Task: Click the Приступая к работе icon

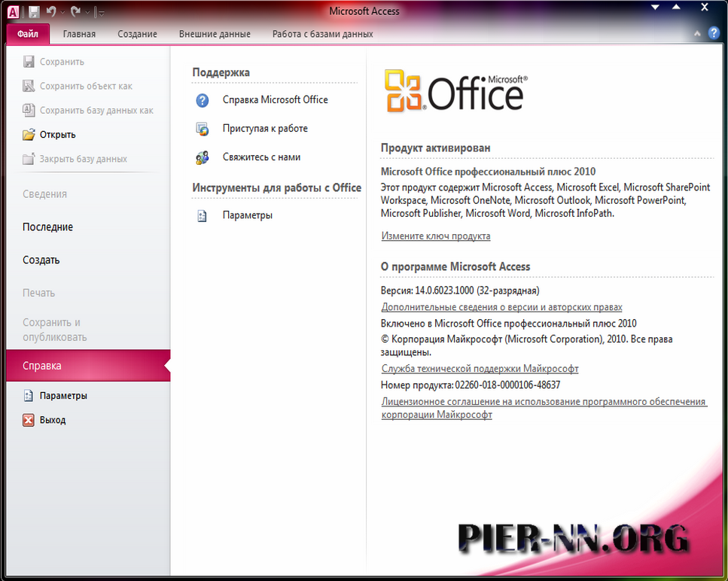Action: click(203, 129)
